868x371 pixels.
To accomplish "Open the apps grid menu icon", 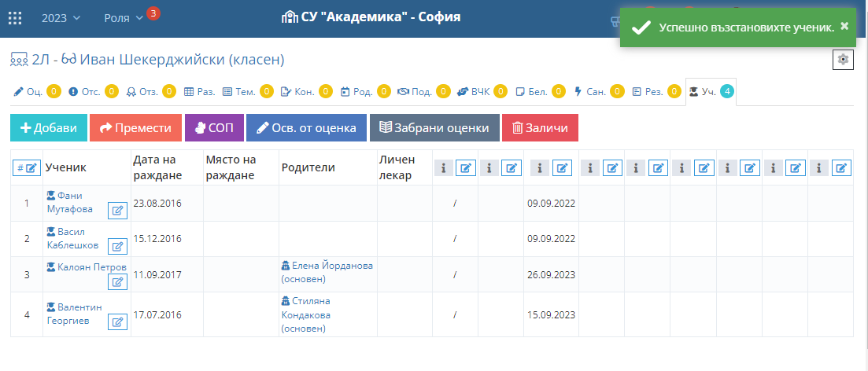I will 15,17.
